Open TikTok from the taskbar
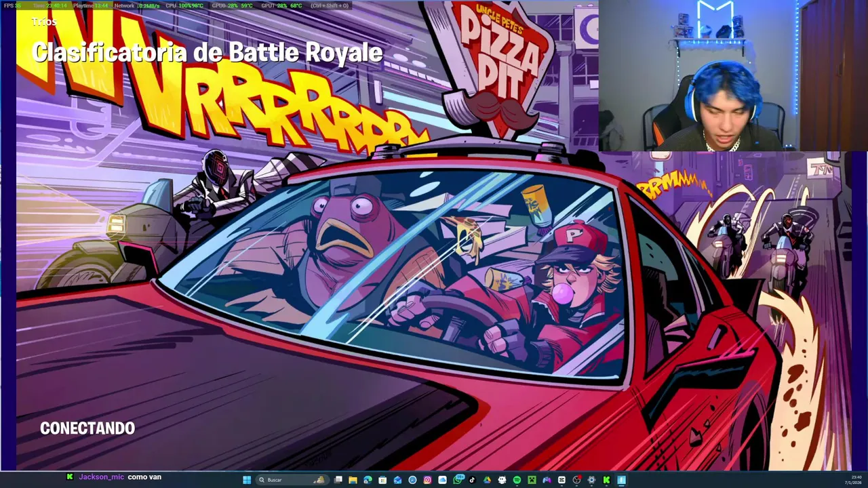The height and width of the screenshot is (488, 868). (x=472, y=480)
